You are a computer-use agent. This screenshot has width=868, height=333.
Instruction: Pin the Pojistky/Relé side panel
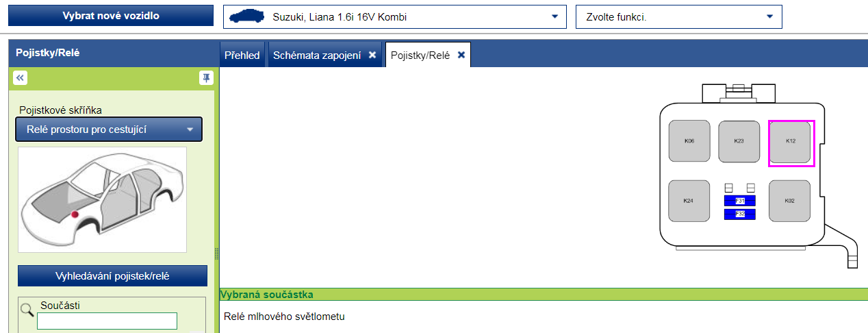click(x=206, y=78)
